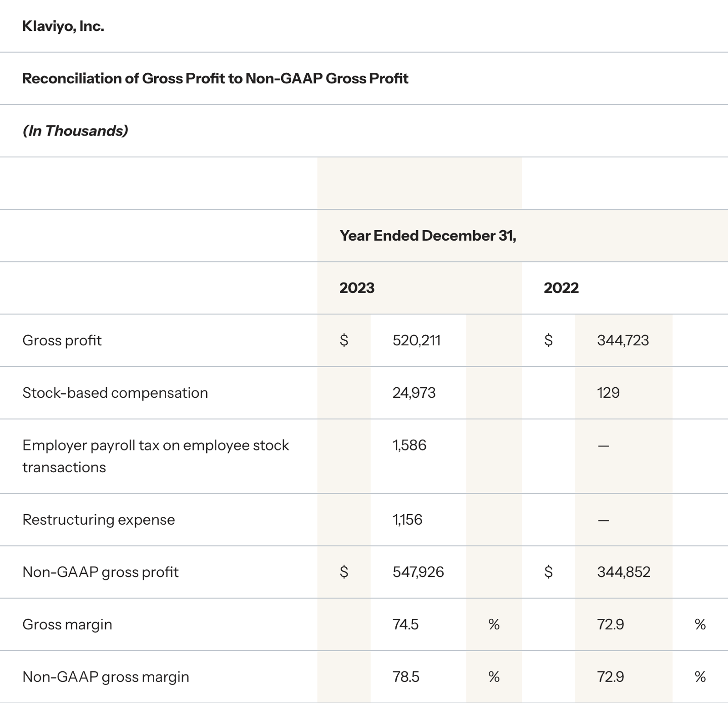Click the Gross margin row label
Screen dimensions: 728x703
[67, 624]
